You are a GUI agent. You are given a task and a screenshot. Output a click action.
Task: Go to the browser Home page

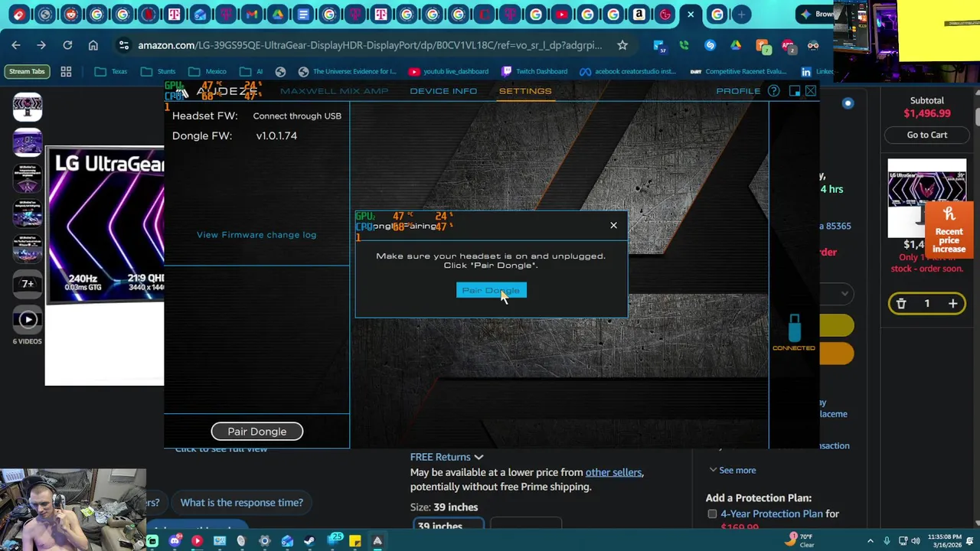click(93, 45)
